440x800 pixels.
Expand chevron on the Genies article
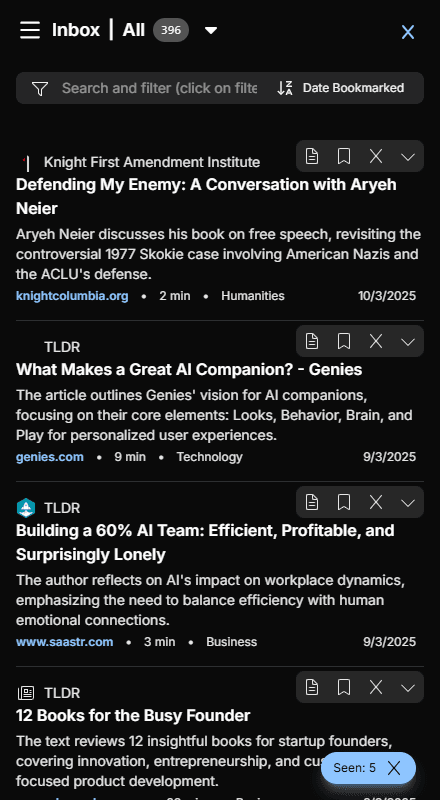[x=408, y=342]
